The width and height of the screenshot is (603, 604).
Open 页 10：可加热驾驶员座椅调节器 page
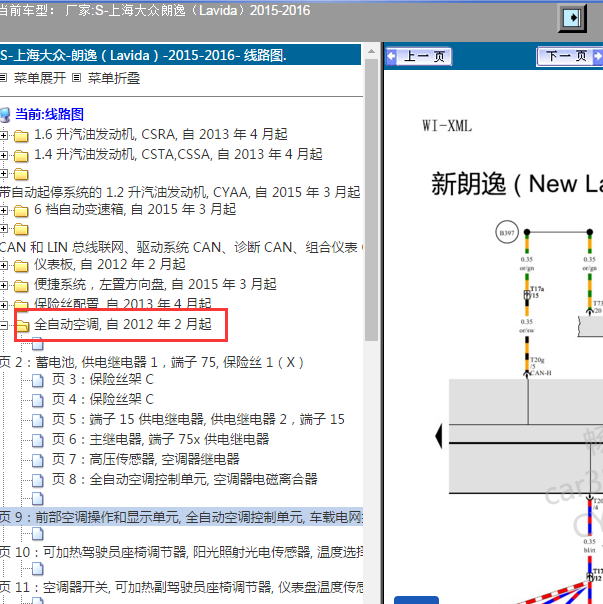click(x=181, y=552)
